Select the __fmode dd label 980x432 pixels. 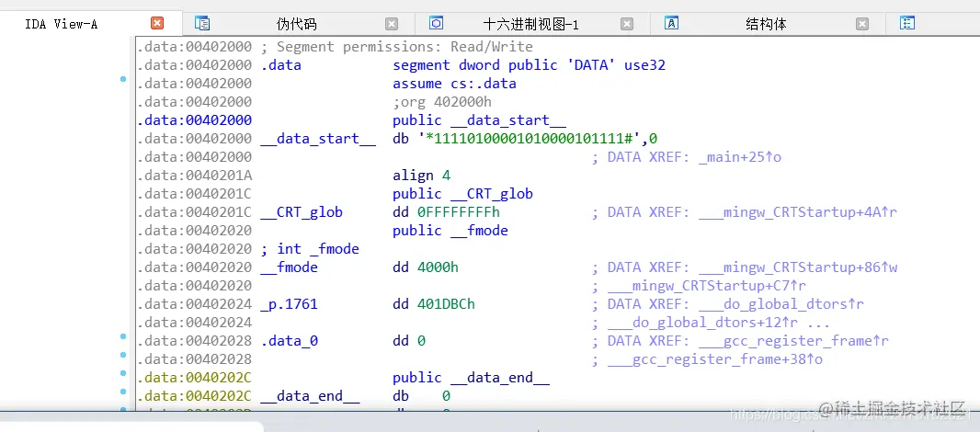pyautogui.click(x=289, y=267)
